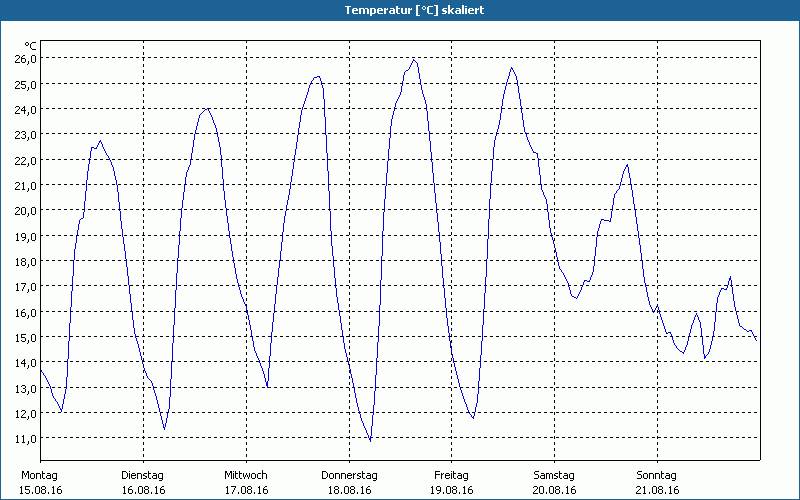This screenshot has height=500, width=800.
Task: Click the '°C' unit label on the axis
Action: tap(31, 47)
